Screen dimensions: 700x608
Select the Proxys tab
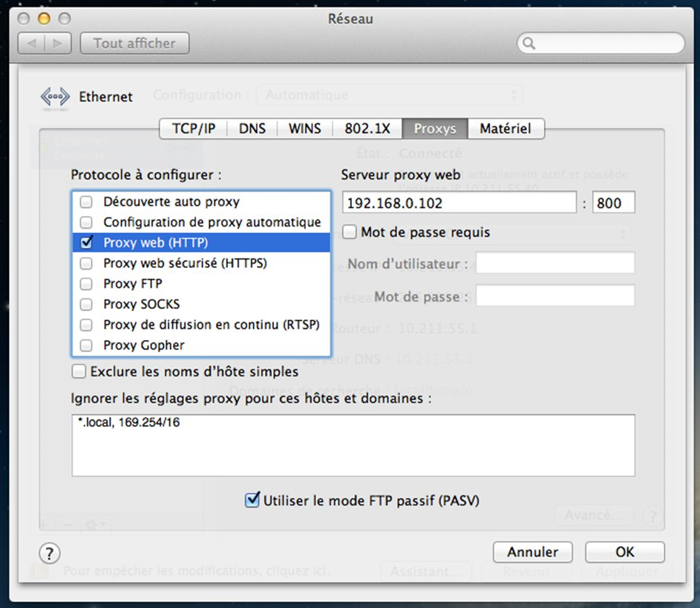tap(435, 128)
